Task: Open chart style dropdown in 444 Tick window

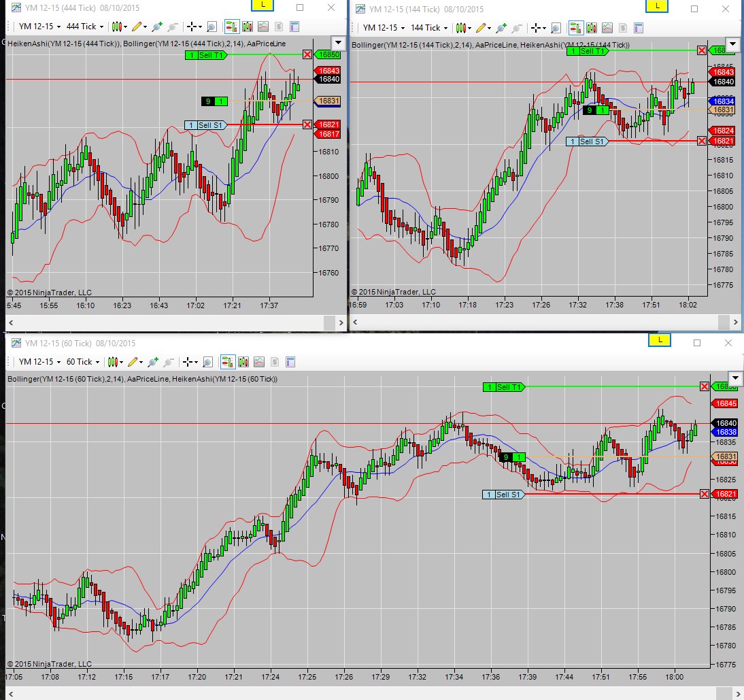Action: coord(119,27)
